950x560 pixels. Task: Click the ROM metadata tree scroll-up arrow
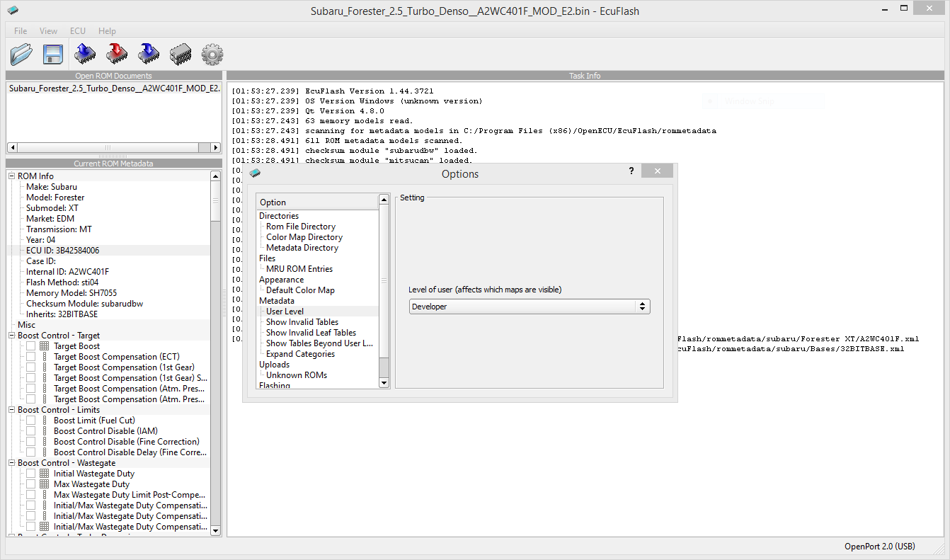(216, 176)
